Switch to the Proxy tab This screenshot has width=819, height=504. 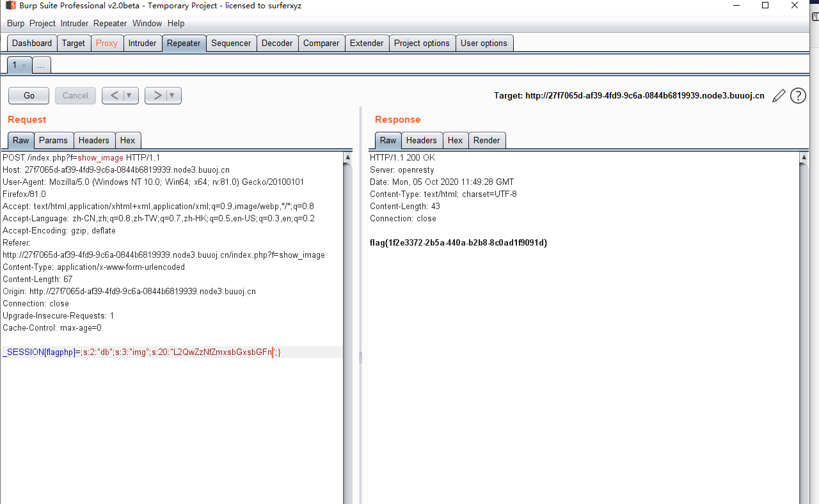point(107,43)
